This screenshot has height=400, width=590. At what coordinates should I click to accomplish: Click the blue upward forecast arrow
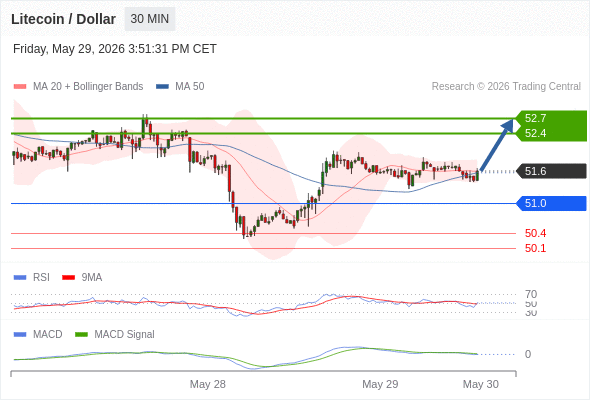[497, 146]
